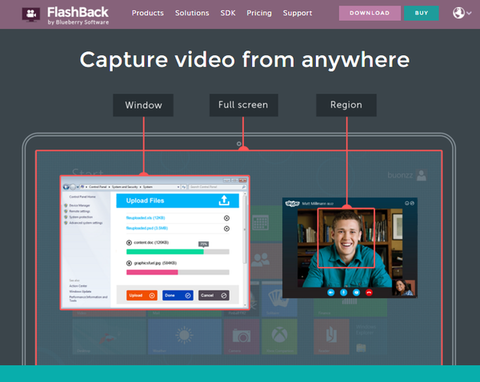480x382 pixels.
Task: Click the user avatar icon beside buonzz
Action: 421,175
